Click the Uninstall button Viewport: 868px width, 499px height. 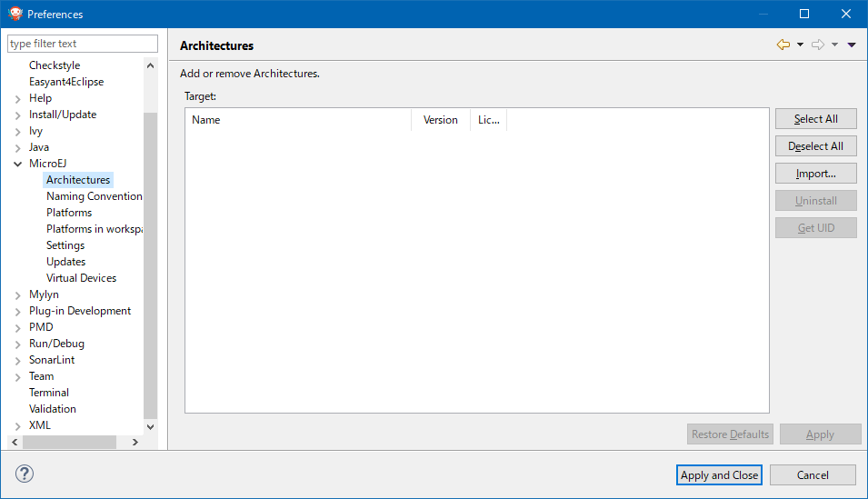[x=816, y=201]
